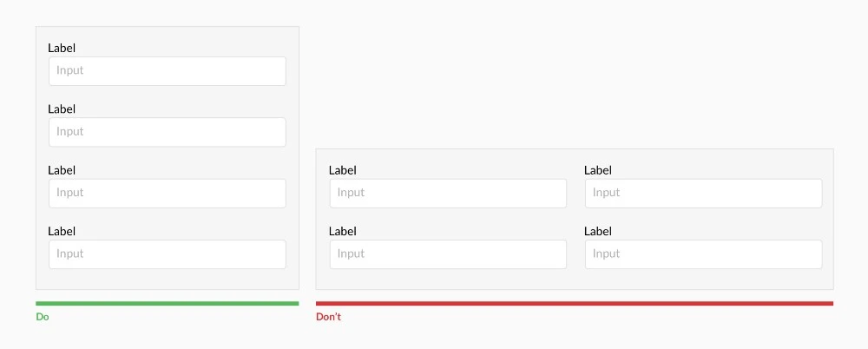Select the third Label in the single-column form

[62, 171]
